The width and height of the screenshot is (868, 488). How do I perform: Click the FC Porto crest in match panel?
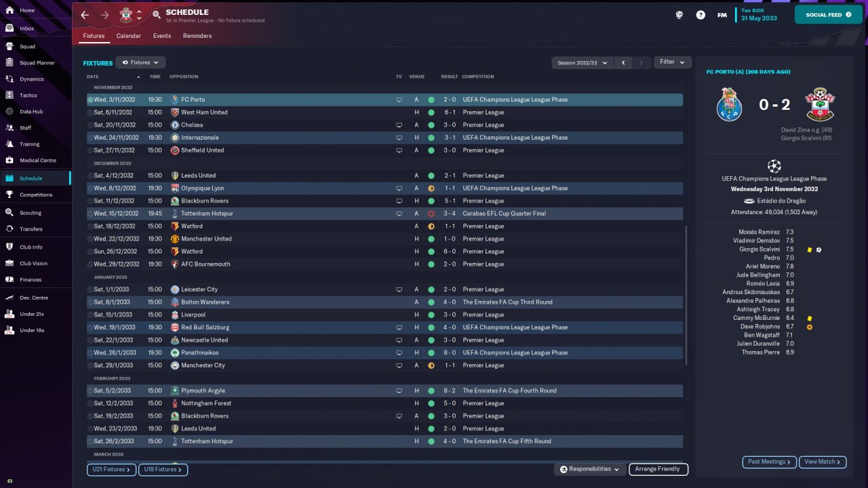click(x=730, y=104)
